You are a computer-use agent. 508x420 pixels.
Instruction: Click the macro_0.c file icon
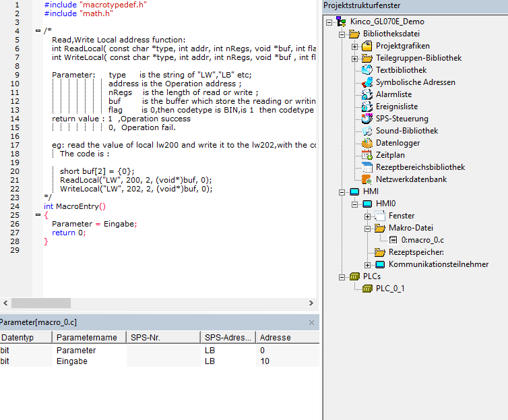click(x=393, y=240)
